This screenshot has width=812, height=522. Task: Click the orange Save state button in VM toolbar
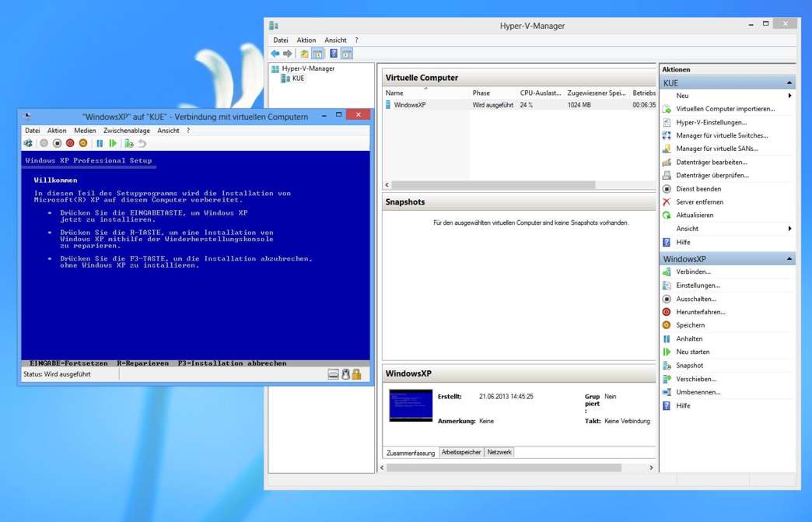click(83, 143)
